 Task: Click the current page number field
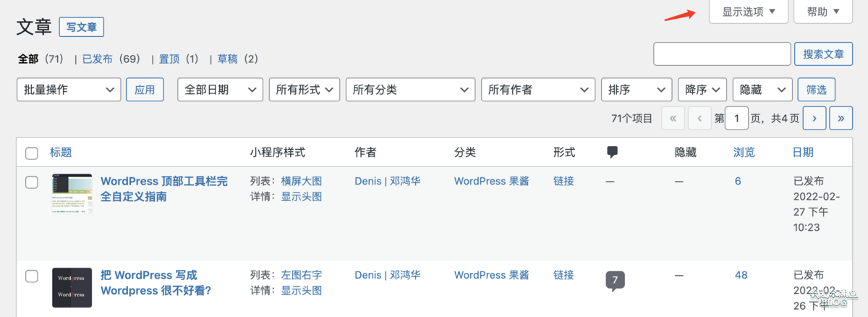737,118
